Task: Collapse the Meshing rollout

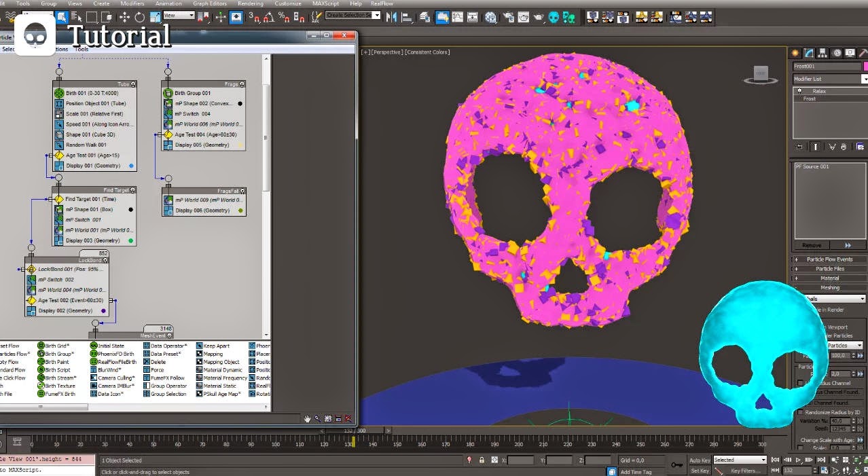Action: coord(829,288)
